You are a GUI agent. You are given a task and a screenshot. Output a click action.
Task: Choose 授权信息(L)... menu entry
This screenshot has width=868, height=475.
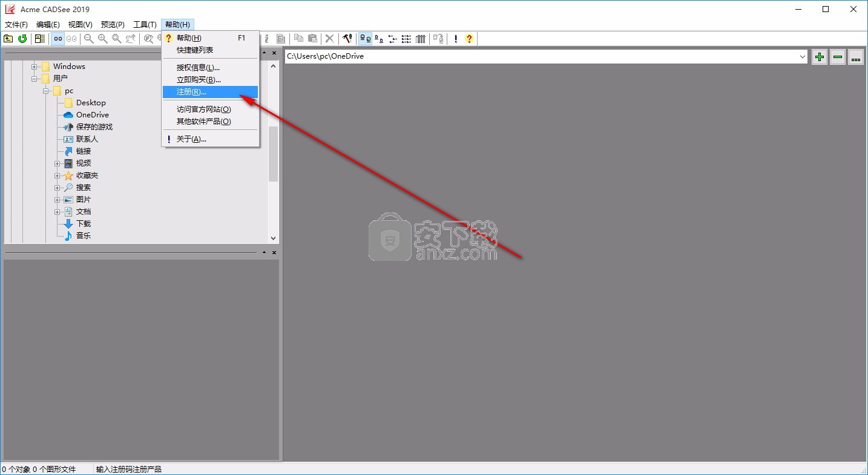(210, 68)
